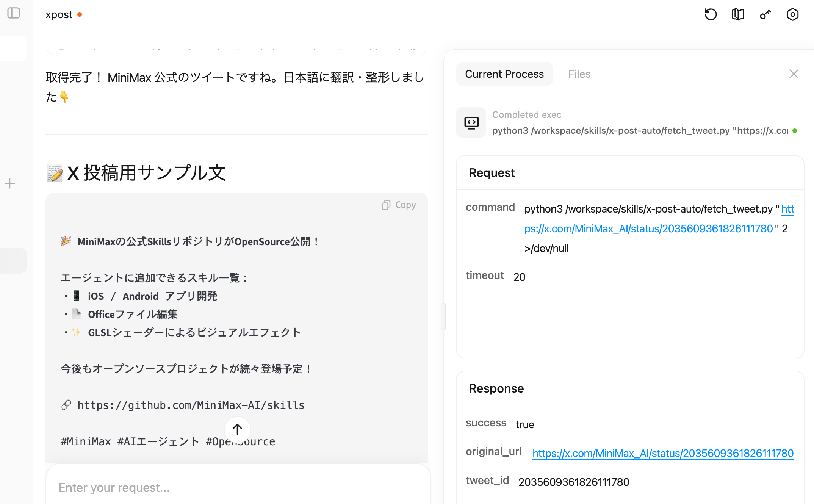Switch to the Files tab
The height and width of the screenshot is (504, 814).
579,74
